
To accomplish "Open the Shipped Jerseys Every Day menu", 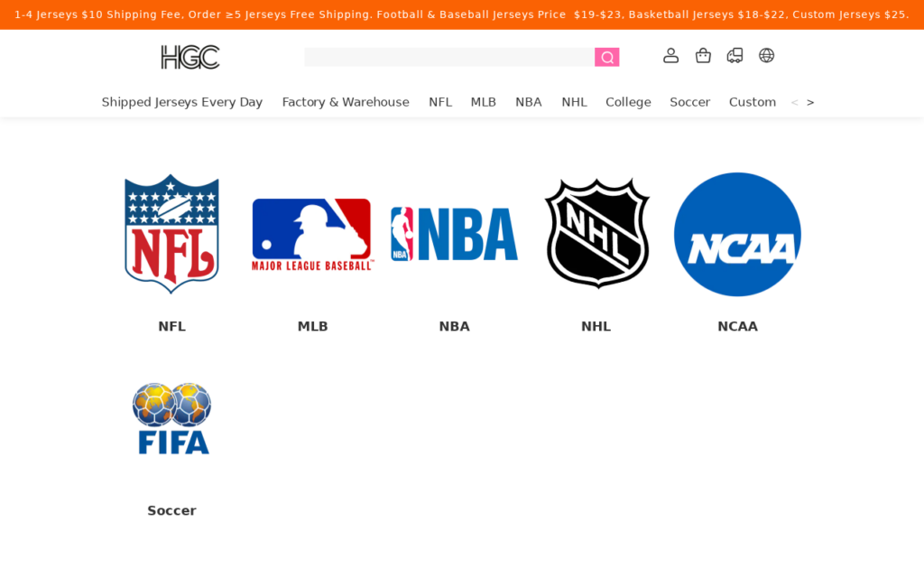I will click(182, 102).
